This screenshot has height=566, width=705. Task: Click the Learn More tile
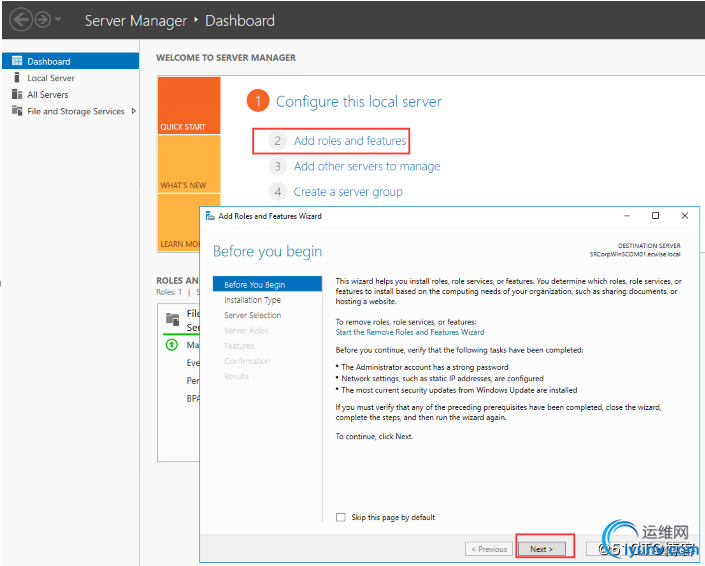click(179, 223)
